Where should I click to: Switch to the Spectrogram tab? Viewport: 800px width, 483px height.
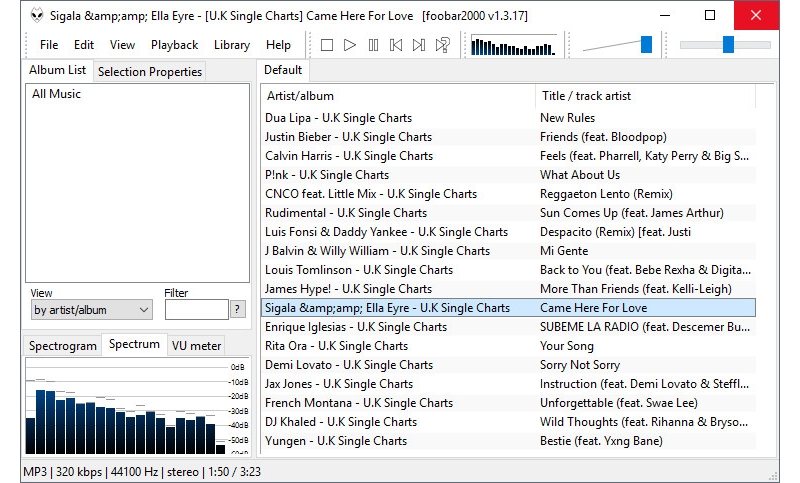[x=63, y=346]
